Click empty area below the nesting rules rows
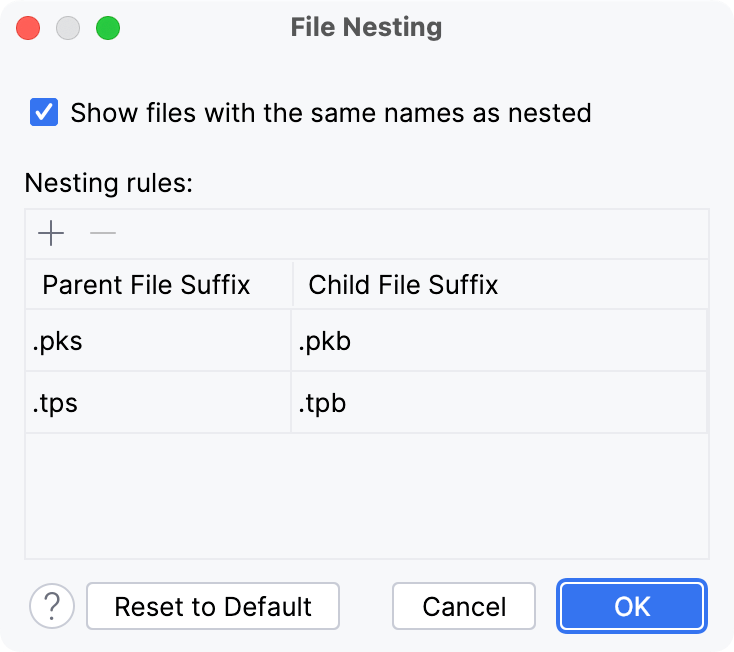This screenshot has height=652, width=734. pos(366,495)
